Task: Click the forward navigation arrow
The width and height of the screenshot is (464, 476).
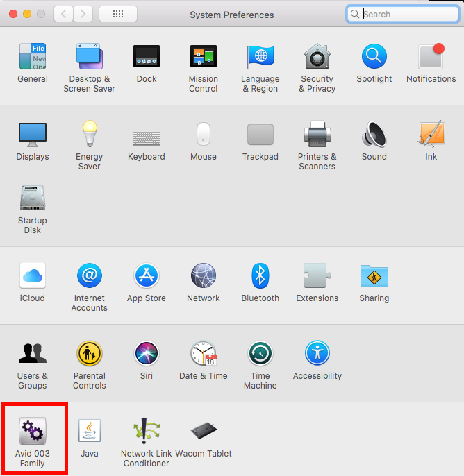Action: click(83, 14)
